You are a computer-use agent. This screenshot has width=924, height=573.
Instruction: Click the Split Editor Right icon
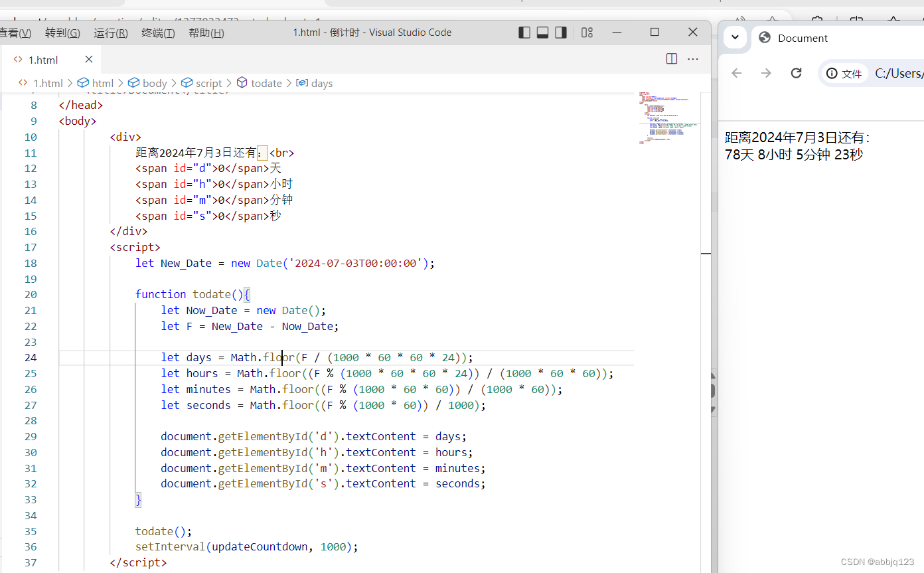pos(672,59)
